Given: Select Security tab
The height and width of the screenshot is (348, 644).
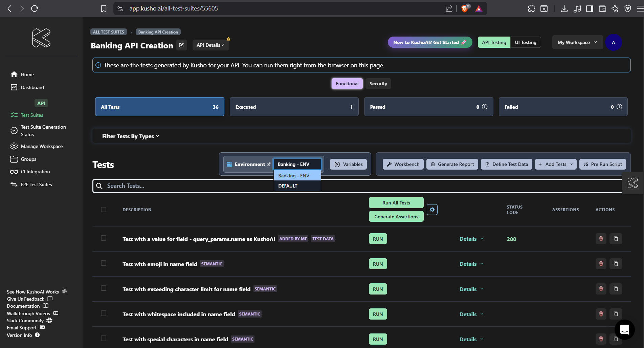Looking at the screenshot, I should tap(378, 84).
